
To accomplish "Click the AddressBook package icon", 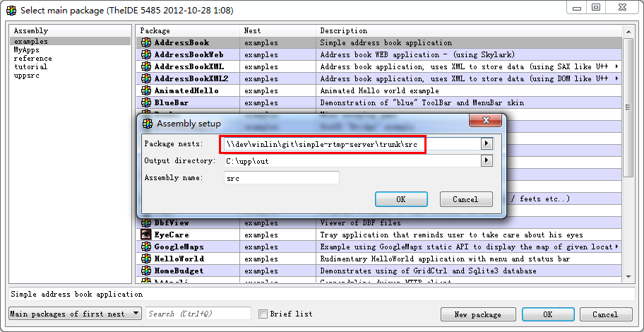I will click(x=146, y=43).
